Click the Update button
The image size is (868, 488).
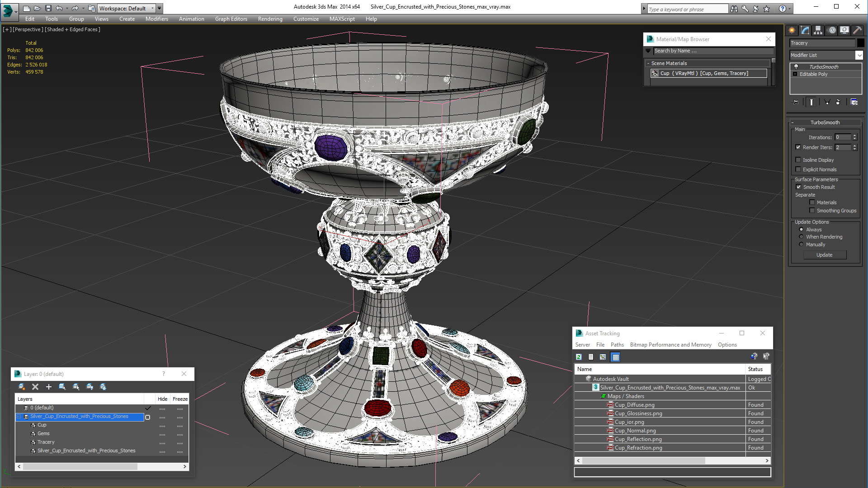(824, 255)
